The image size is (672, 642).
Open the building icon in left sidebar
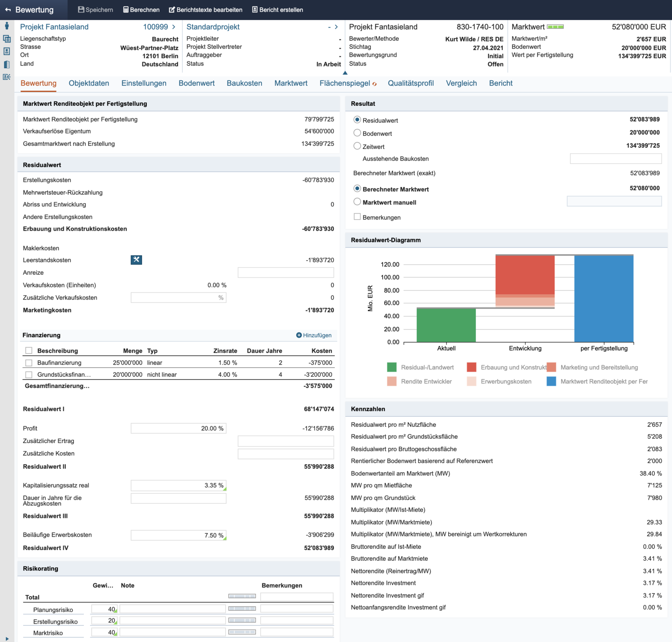(6, 64)
